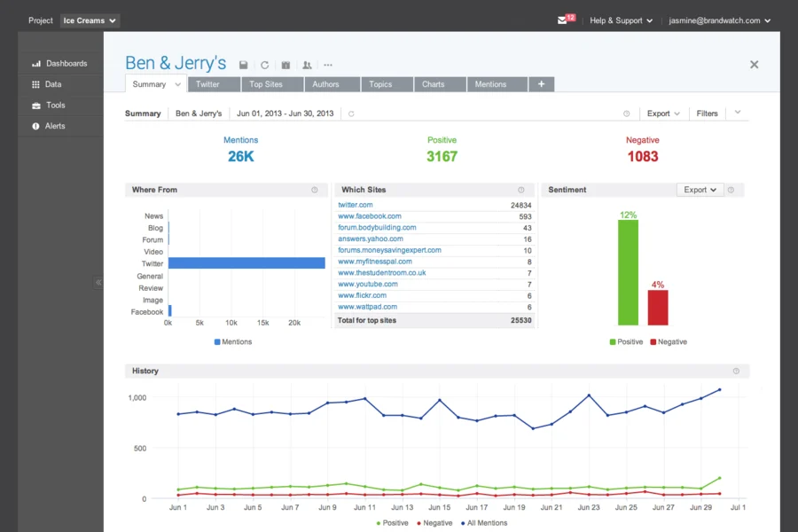Click the info icon on Which Sites panel

coord(520,190)
